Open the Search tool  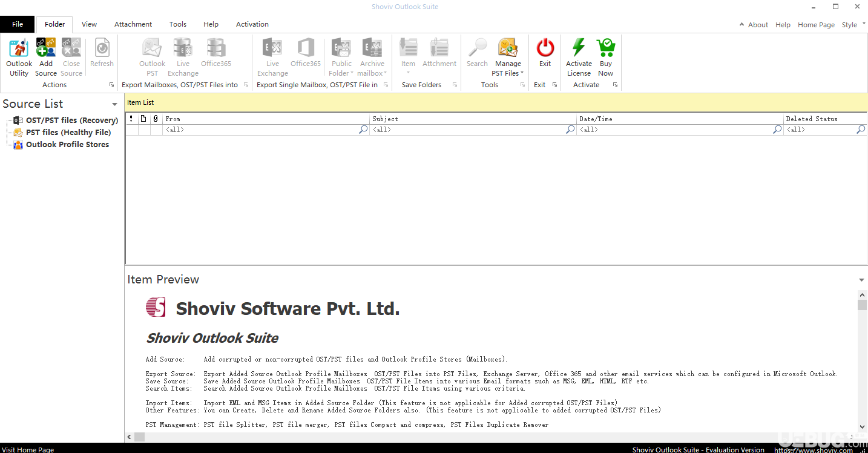[x=477, y=53]
